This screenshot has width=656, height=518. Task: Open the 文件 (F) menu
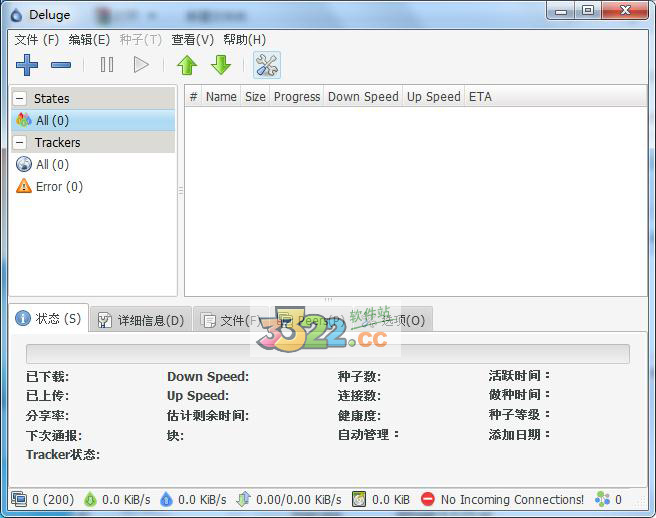tap(36, 40)
